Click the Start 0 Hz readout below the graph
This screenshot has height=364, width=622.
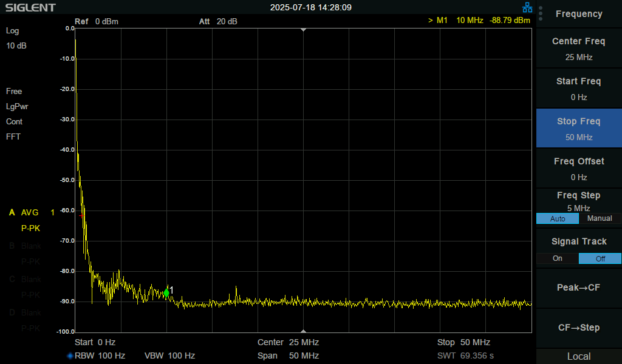(95, 342)
